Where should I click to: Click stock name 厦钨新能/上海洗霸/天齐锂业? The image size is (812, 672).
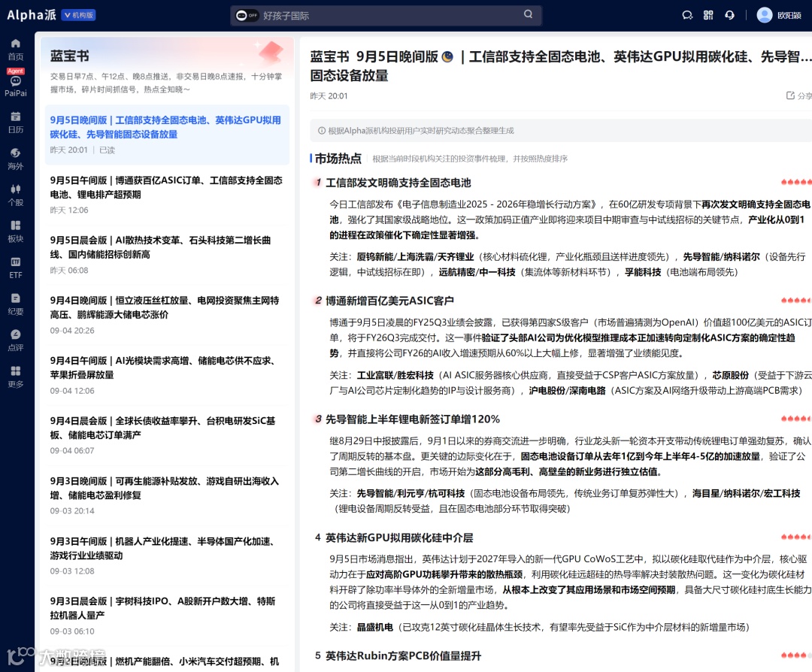pos(415,257)
